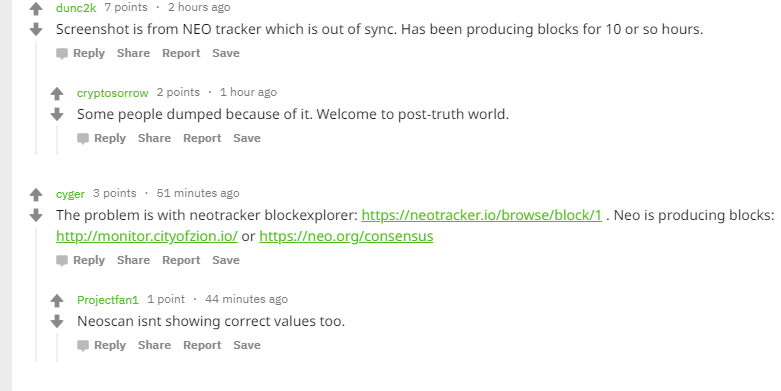
Task: Downvote dunc2k's comment about NEO tracker
Action: [x=36, y=29]
